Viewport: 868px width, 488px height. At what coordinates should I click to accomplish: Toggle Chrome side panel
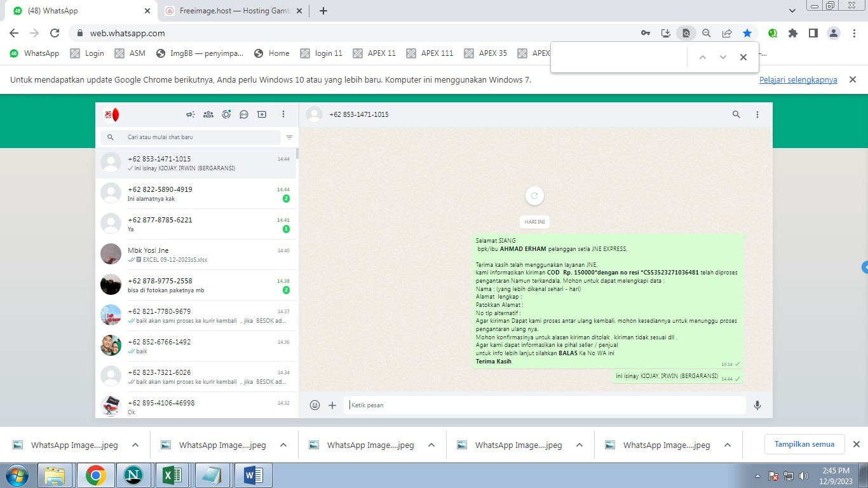click(813, 33)
